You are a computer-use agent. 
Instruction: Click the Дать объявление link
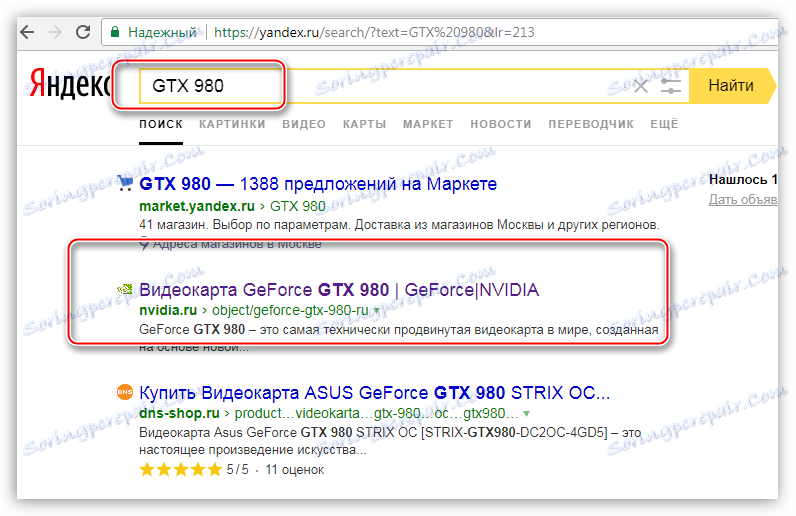743,200
